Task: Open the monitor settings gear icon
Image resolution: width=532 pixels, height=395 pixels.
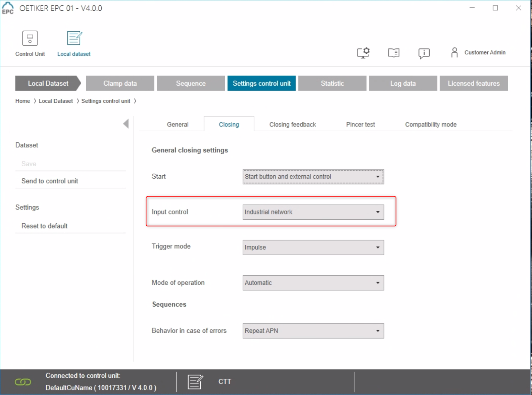Action: tap(363, 53)
